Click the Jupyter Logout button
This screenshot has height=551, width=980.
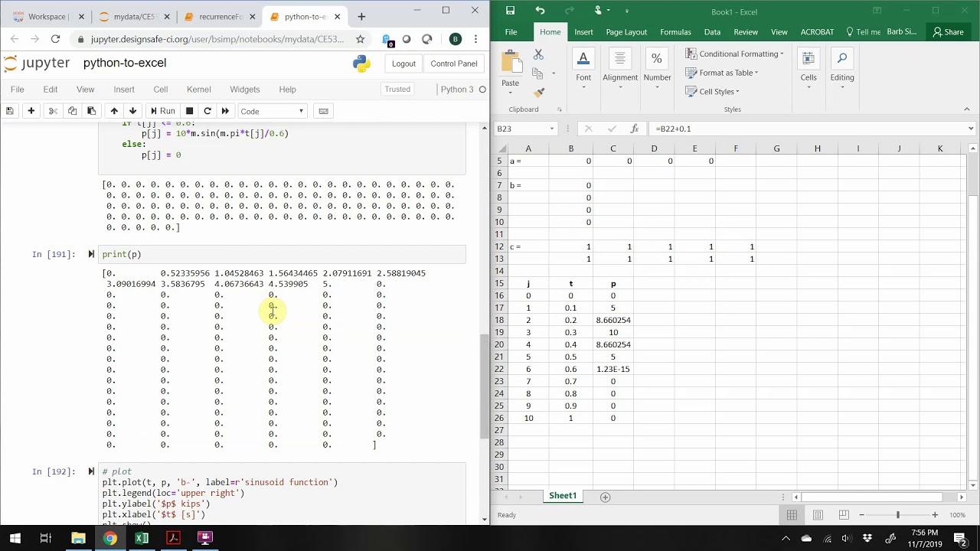coord(403,64)
